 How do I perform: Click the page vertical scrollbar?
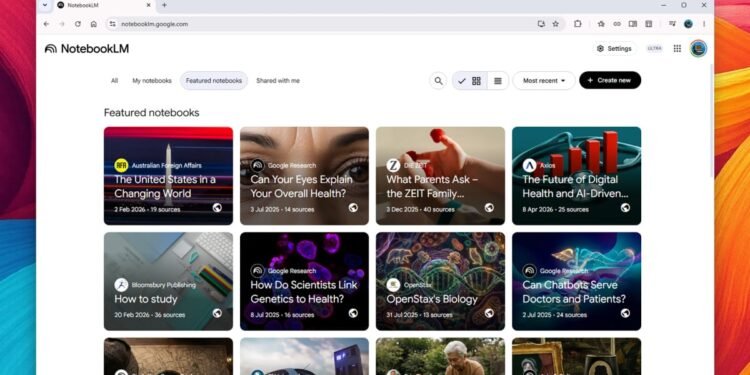[x=711, y=120]
